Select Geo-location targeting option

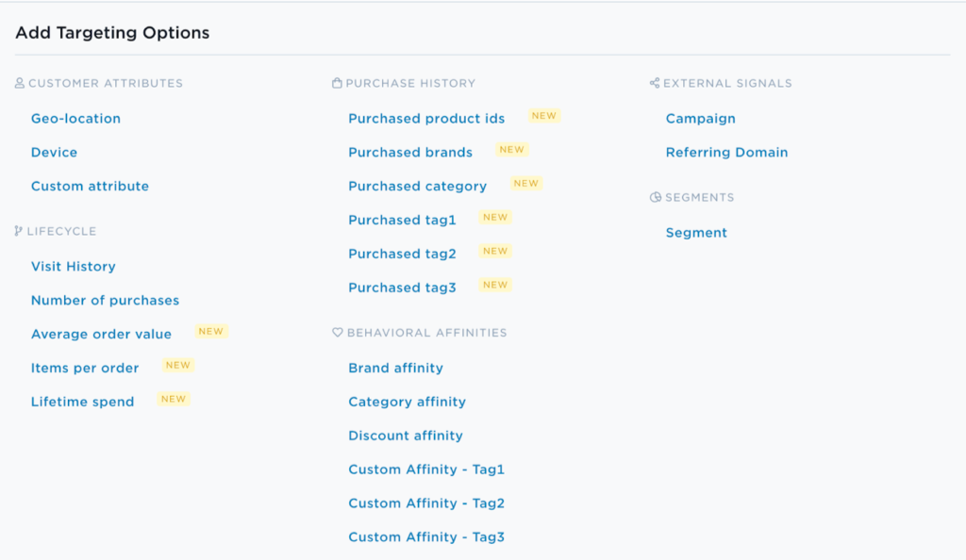click(75, 118)
